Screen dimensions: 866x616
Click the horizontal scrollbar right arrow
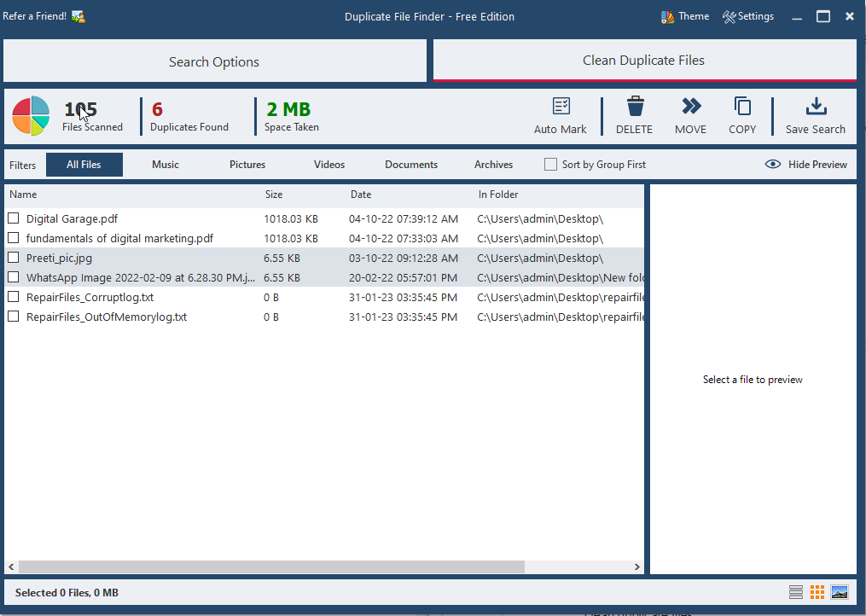coord(636,566)
